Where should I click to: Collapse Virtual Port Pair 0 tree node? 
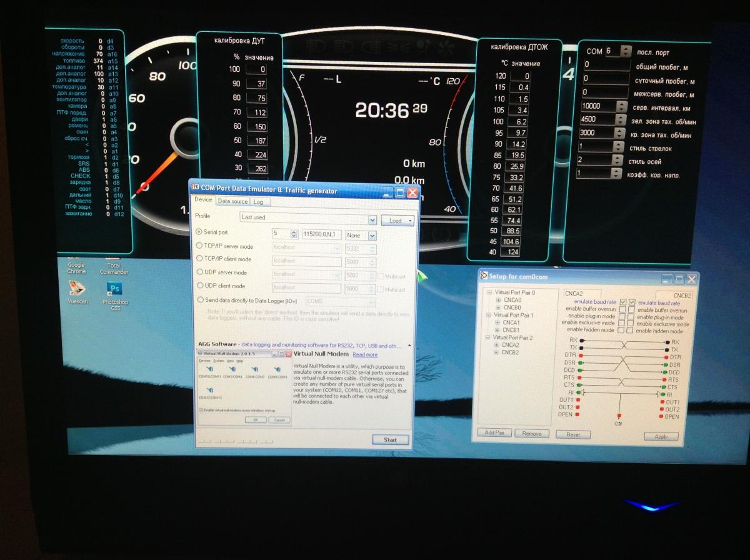click(490, 292)
